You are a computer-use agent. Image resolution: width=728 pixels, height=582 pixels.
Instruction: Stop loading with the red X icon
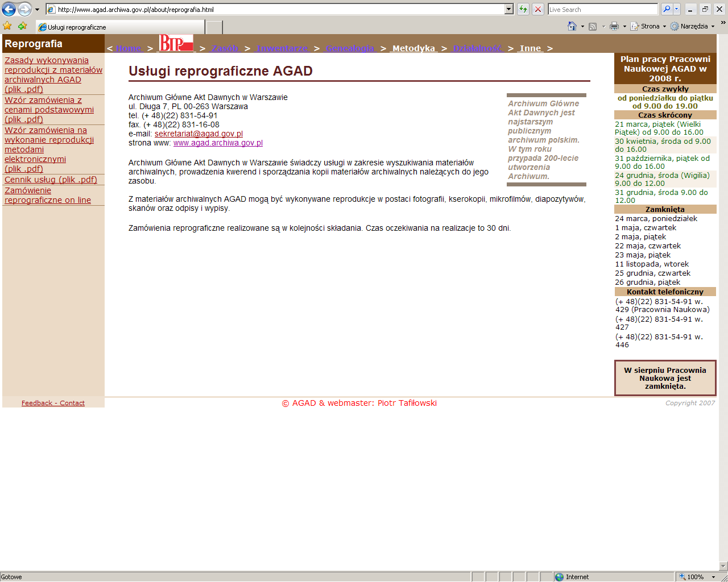pyautogui.click(x=538, y=10)
